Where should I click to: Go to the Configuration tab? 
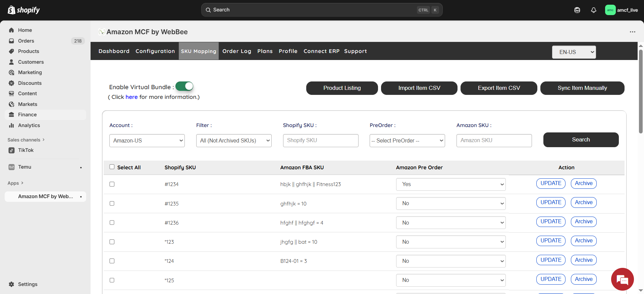point(155,51)
